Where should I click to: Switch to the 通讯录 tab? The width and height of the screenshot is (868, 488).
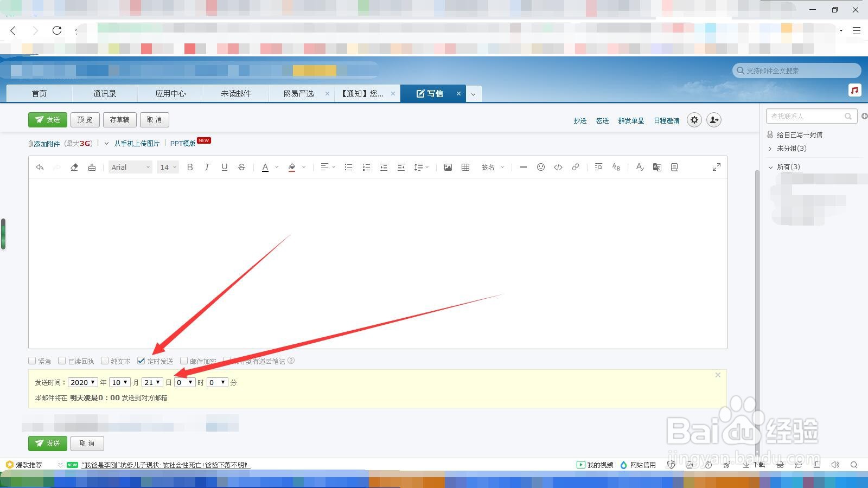click(x=105, y=94)
